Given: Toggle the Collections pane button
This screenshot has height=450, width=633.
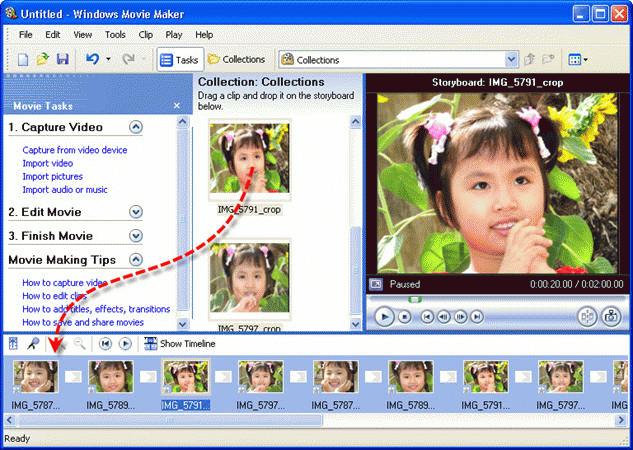Looking at the screenshot, I should click(236, 60).
